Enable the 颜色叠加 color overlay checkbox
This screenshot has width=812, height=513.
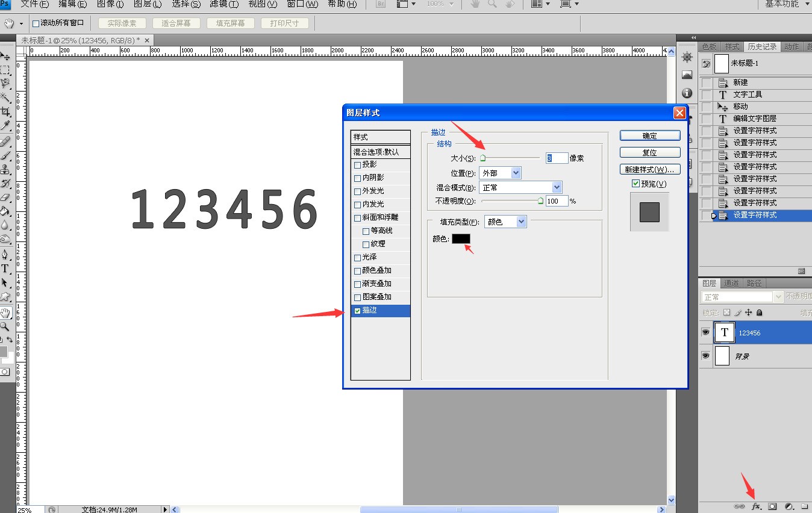358,270
